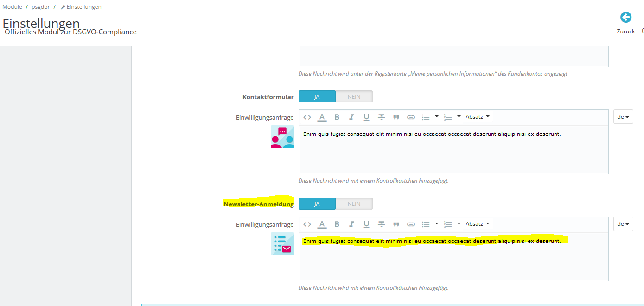Click Zurück label button
The width and height of the screenshot is (644, 306).
click(x=626, y=32)
